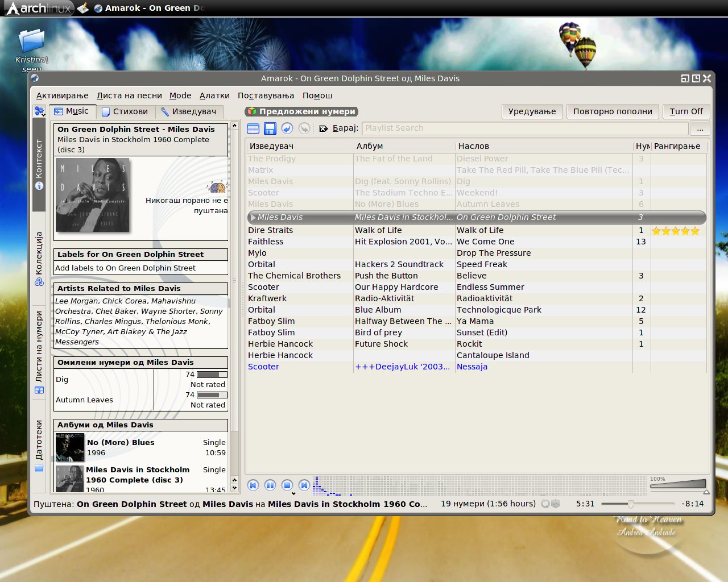Switch to the Стихови lyrics tab
728x582 pixels.
pos(125,112)
